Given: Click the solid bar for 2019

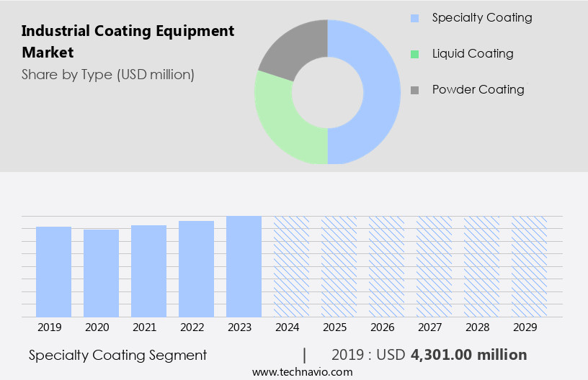Looking at the screenshot, I should pos(54,271).
